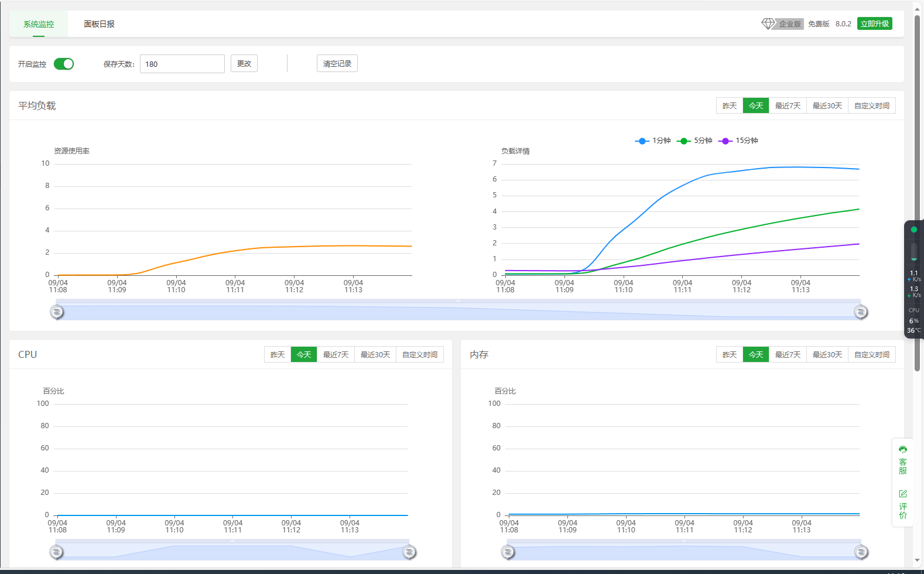Screen dimensions: 924x574
Task: Click the green status dot on floating widget
Action: tap(914, 230)
